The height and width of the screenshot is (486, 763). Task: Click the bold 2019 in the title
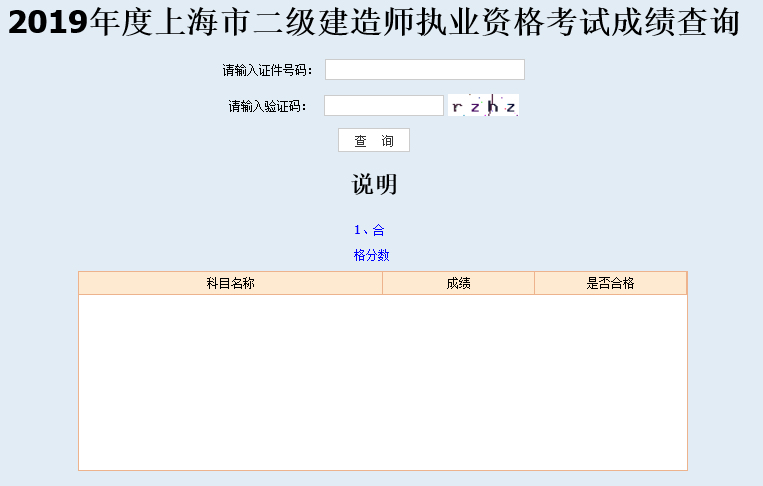(x=48, y=23)
